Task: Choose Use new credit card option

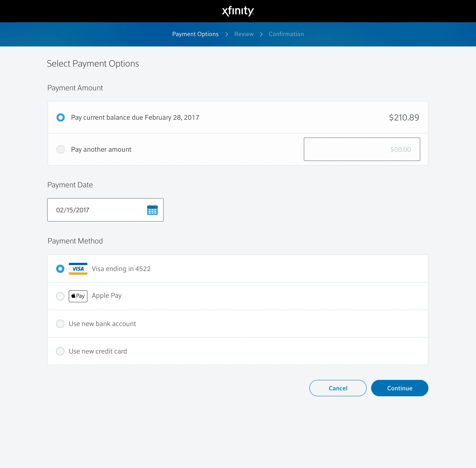Action: tap(60, 351)
